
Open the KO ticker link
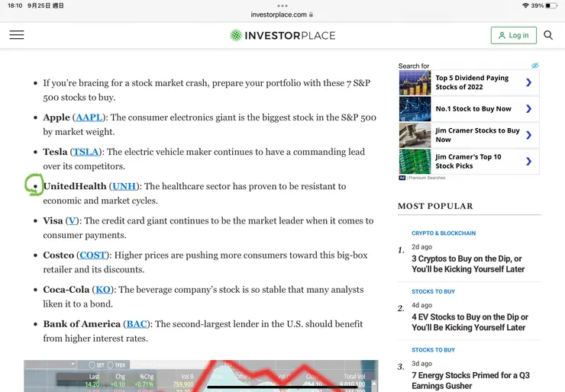point(103,289)
